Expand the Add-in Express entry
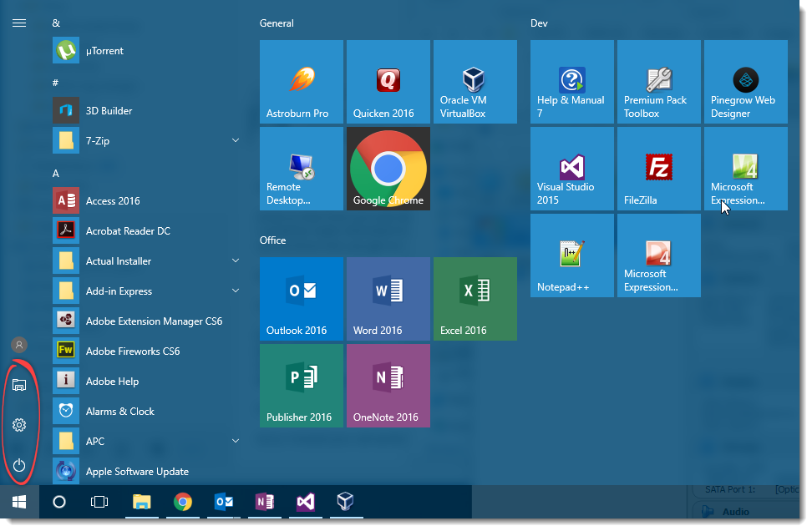Viewport: 812px width, 531px height. [x=236, y=291]
